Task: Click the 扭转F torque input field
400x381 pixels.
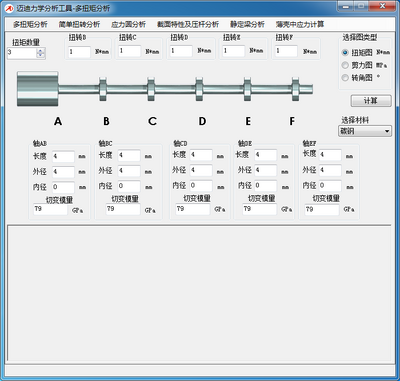Action: click(x=286, y=51)
